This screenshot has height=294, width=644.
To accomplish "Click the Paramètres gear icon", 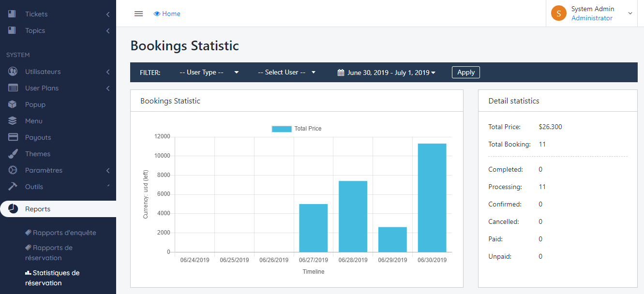I will [x=13, y=170].
